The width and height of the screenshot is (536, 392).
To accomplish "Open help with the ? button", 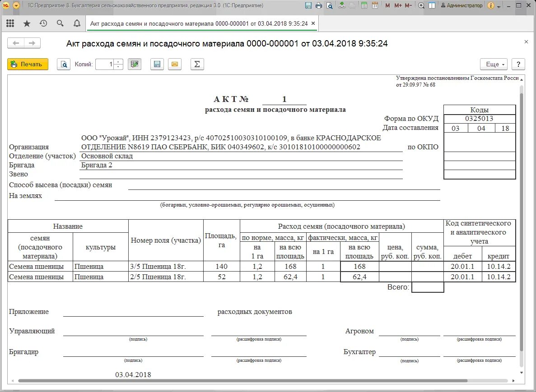I will click(518, 64).
